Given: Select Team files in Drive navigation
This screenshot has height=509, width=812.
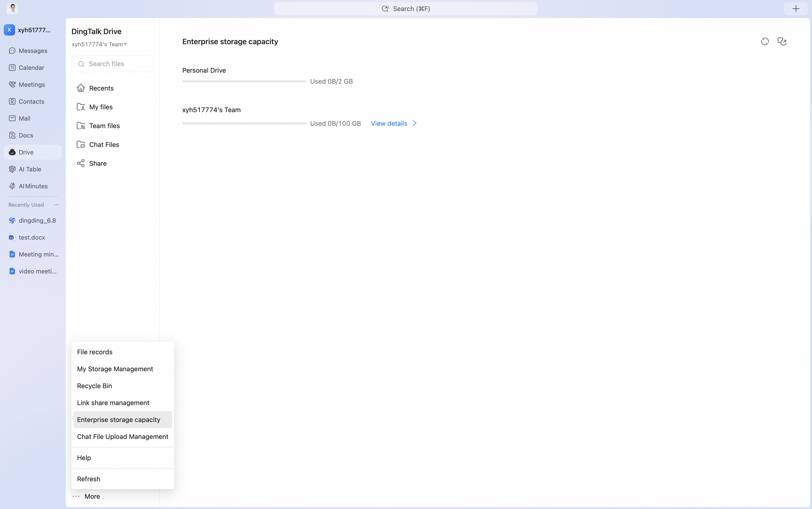Looking at the screenshot, I should point(112,126).
